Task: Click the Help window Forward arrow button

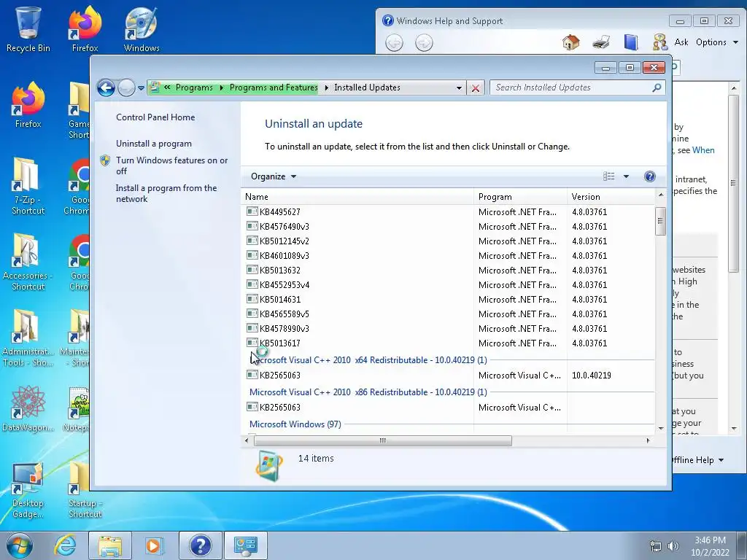Action: point(424,43)
